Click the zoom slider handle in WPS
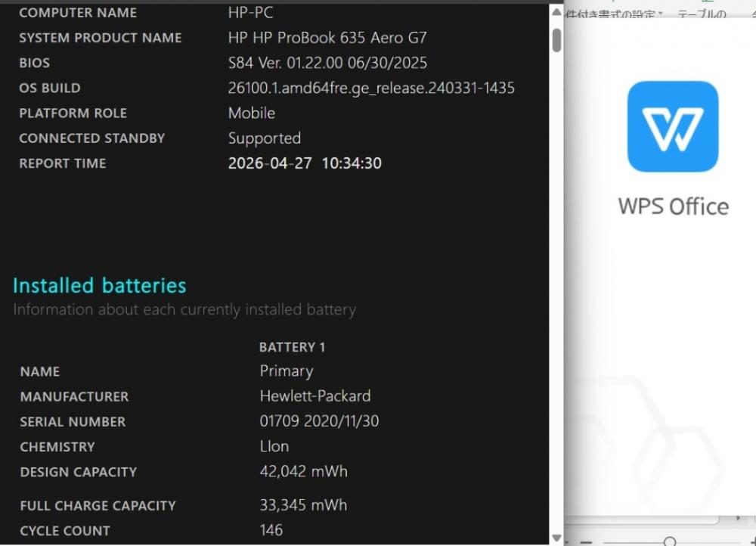Image resolution: width=756 pixels, height=546 pixels. pyautogui.click(x=669, y=541)
